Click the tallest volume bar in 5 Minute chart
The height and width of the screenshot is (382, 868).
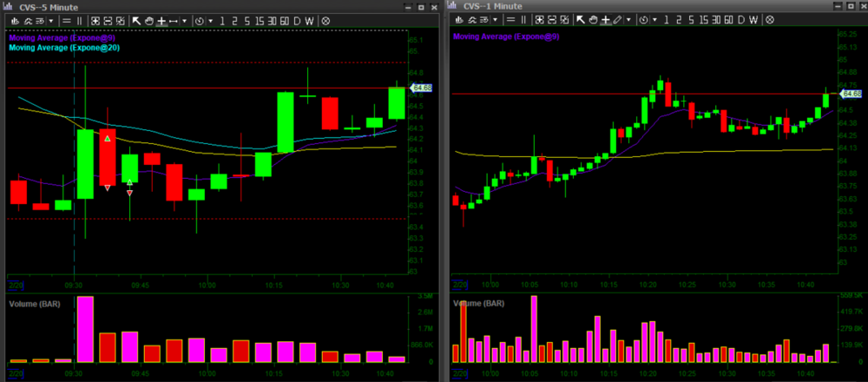click(85, 329)
